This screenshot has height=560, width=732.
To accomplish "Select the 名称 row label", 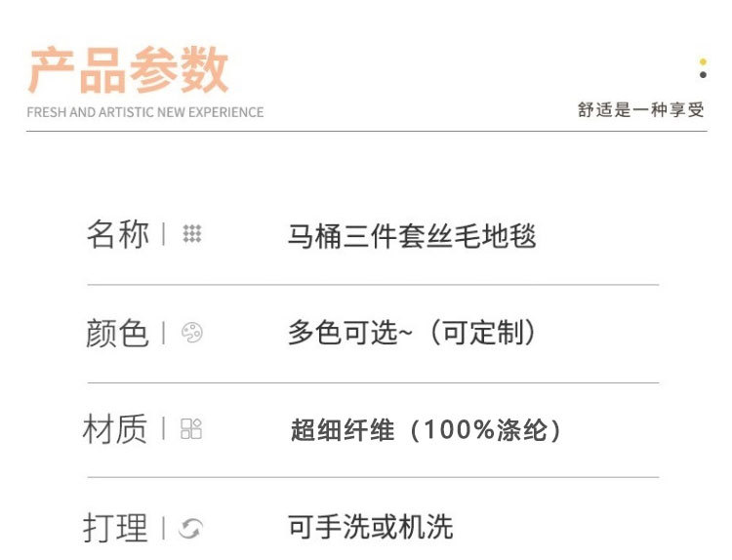I will (117, 234).
